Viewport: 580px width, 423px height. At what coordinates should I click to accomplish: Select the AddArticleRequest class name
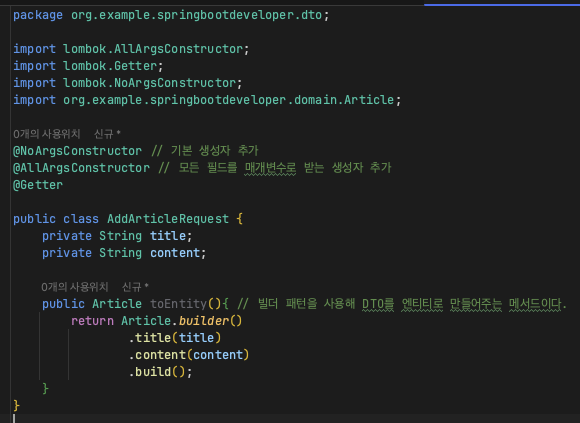(168, 219)
